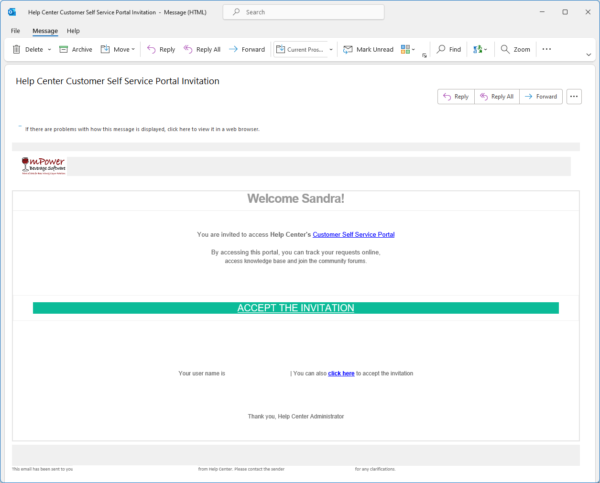Click Reply All in the ribbon
This screenshot has width=600, height=483.
coord(201,49)
